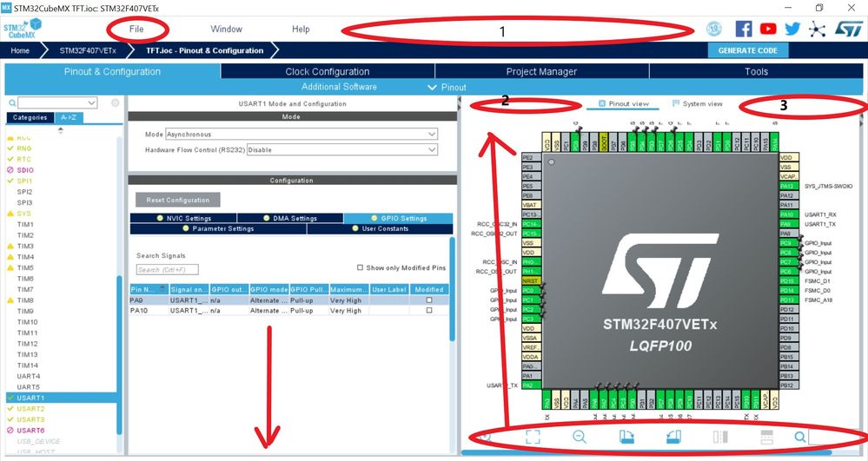Open Additional Software section
The image size is (868, 461).
(x=339, y=87)
